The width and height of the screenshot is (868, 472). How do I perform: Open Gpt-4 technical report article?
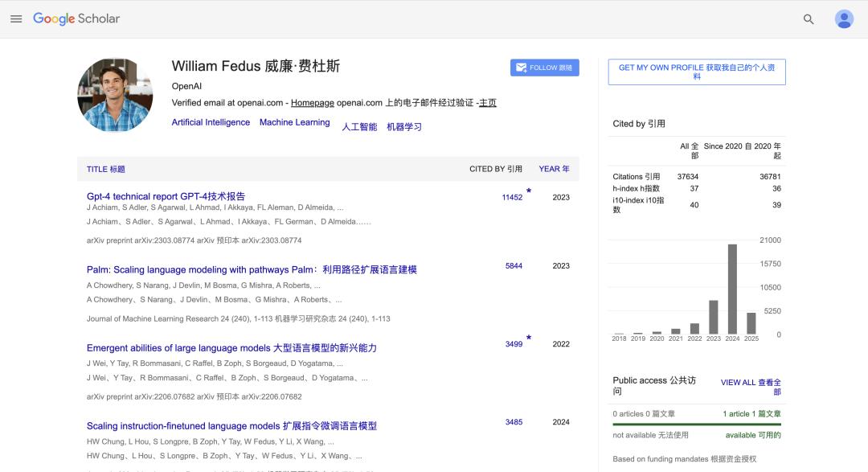click(x=166, y=196)
